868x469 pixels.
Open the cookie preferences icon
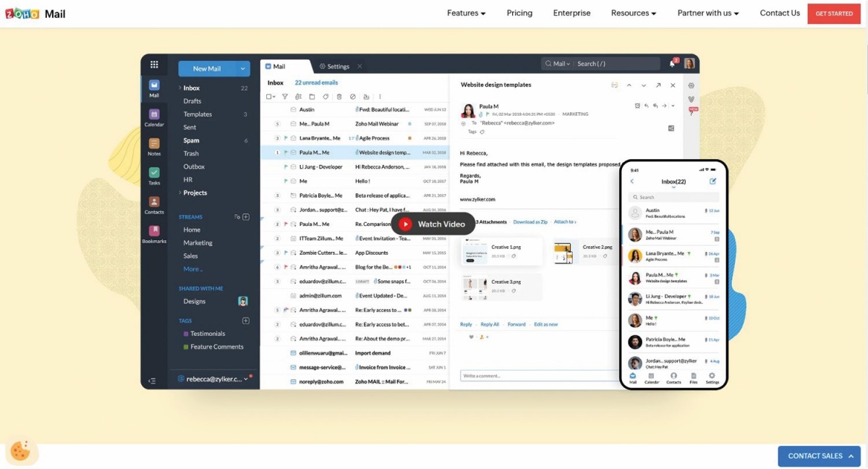click(x=20, y=451)
